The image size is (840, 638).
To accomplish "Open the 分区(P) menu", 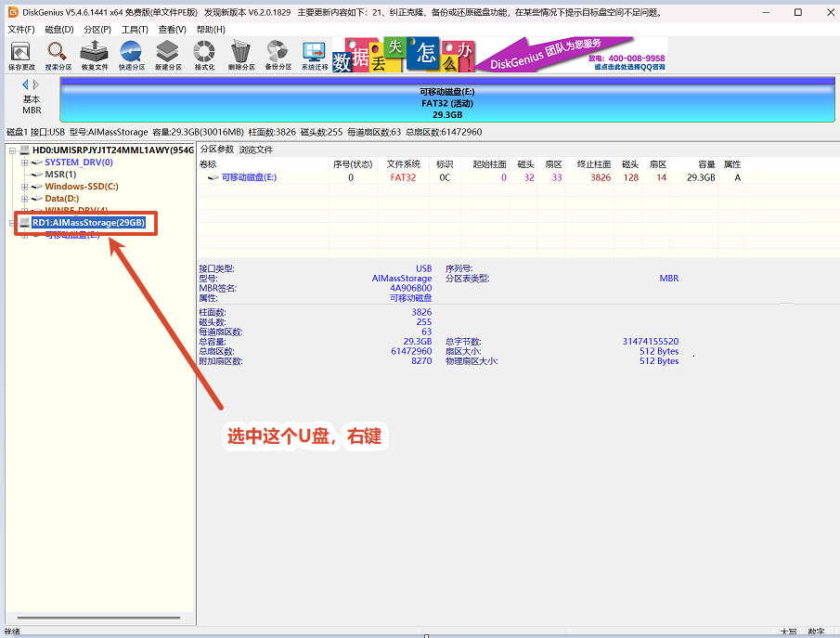I will (x=97, y=30).
